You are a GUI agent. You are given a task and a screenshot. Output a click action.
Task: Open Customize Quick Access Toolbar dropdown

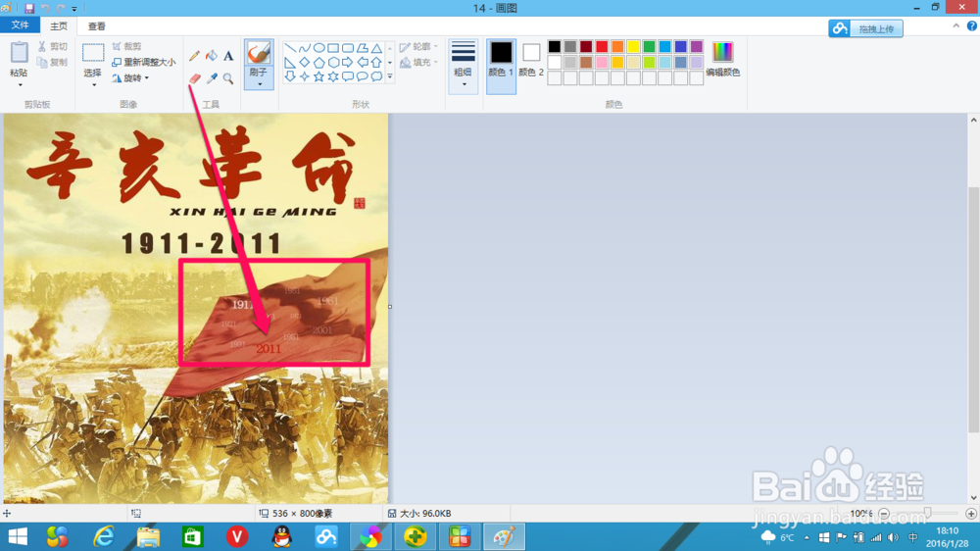(x=74, y=9)
